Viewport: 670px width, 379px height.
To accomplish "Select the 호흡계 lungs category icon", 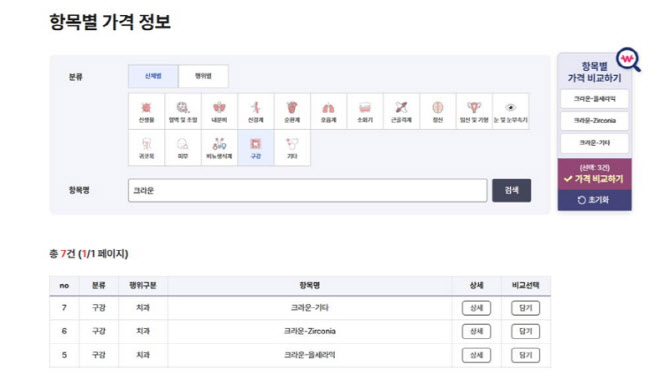I will pos(328,112).
